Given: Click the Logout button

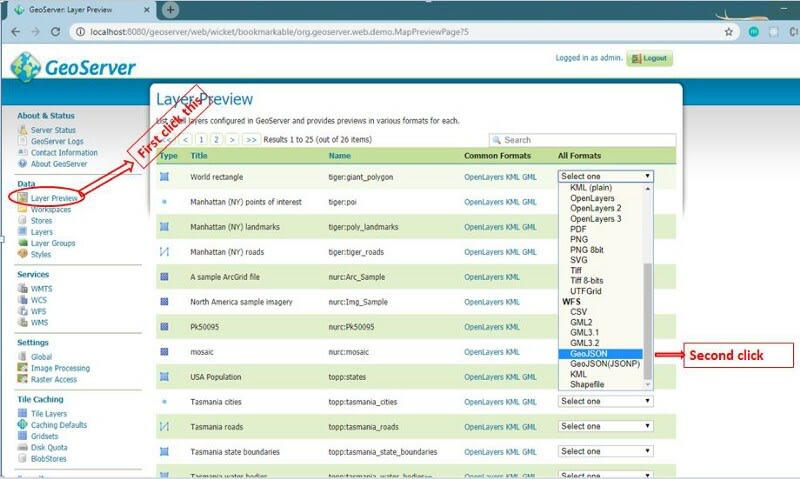Looking at the screenshot, I should point(649,58).
